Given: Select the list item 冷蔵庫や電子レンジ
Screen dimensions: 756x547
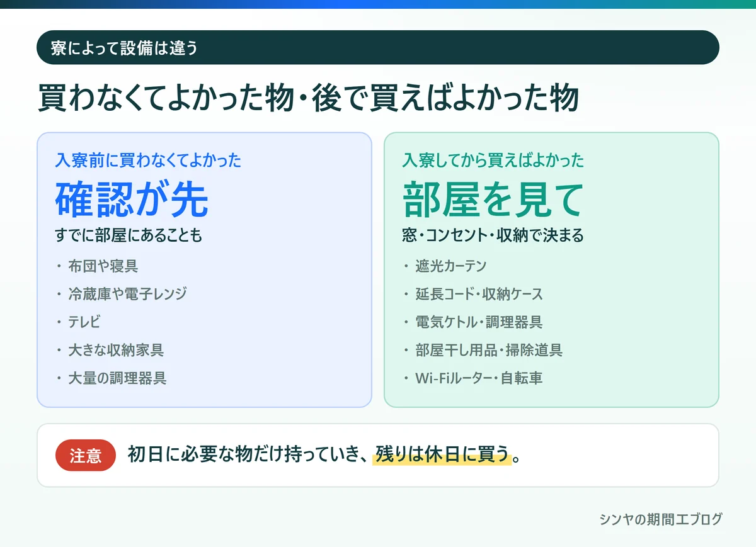Looking at the screenshot, I should point(127,294).
